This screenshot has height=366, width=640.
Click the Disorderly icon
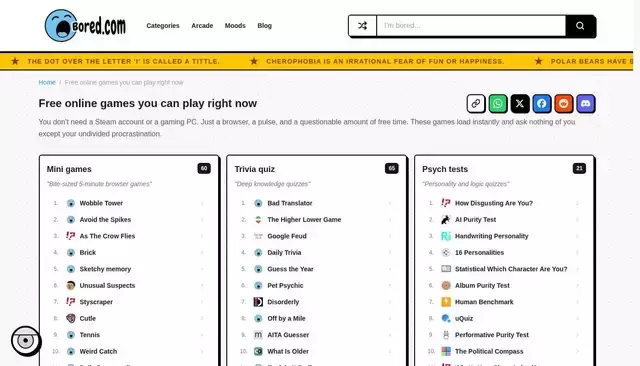coord(258,302)
